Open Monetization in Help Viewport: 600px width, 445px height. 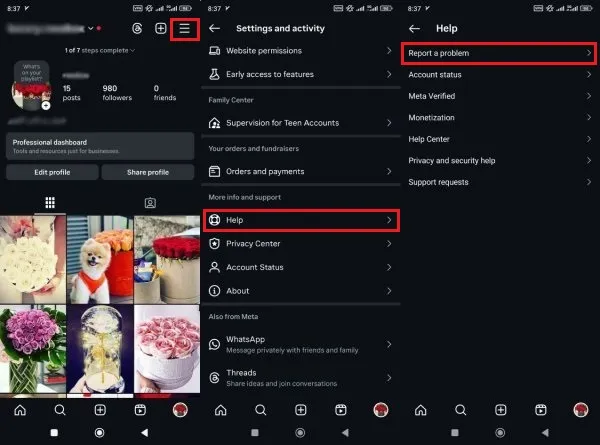(x=499, y=117)
